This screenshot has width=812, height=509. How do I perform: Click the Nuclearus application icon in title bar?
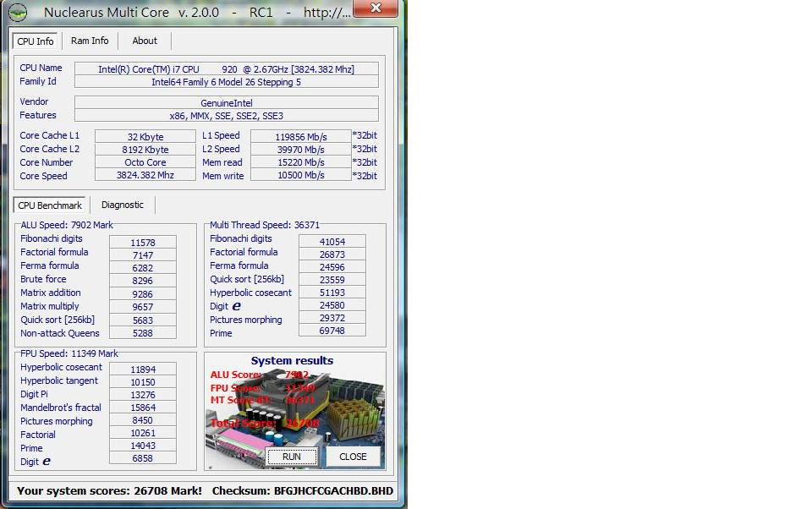(18, 13)
